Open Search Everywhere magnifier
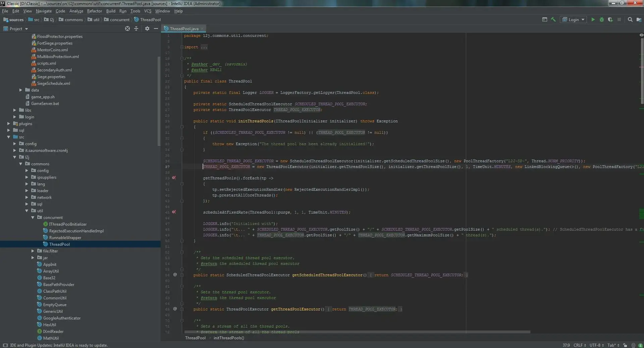The image size is (644, 348). (630, 19)
